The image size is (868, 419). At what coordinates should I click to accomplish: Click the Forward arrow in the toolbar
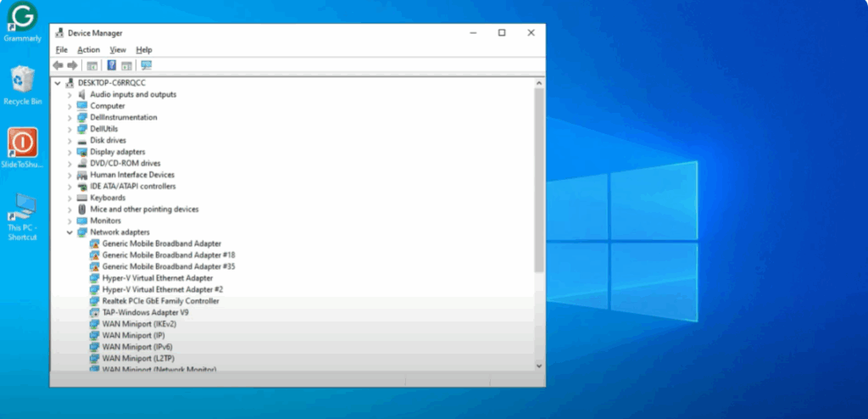point(72,65)
